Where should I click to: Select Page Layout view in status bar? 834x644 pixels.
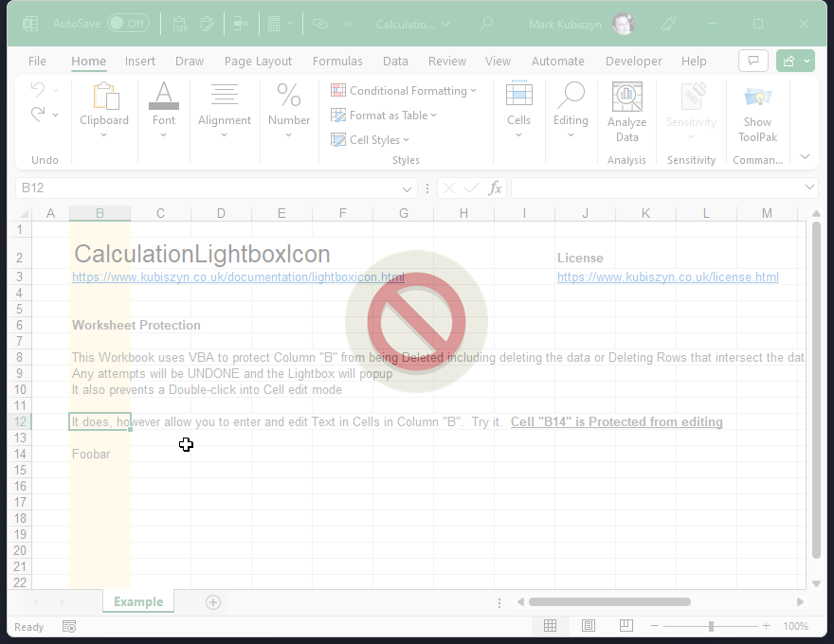pos(589,626)
